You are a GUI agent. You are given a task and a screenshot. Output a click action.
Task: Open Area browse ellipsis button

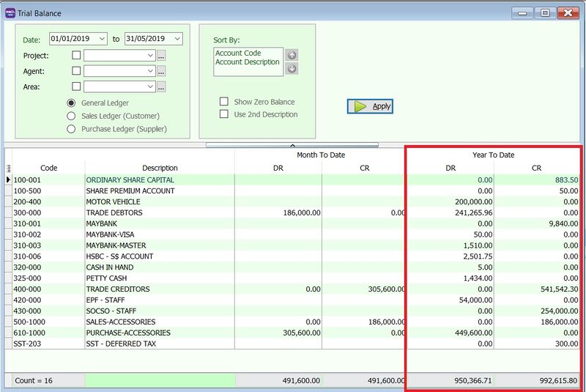click(161, 87)
